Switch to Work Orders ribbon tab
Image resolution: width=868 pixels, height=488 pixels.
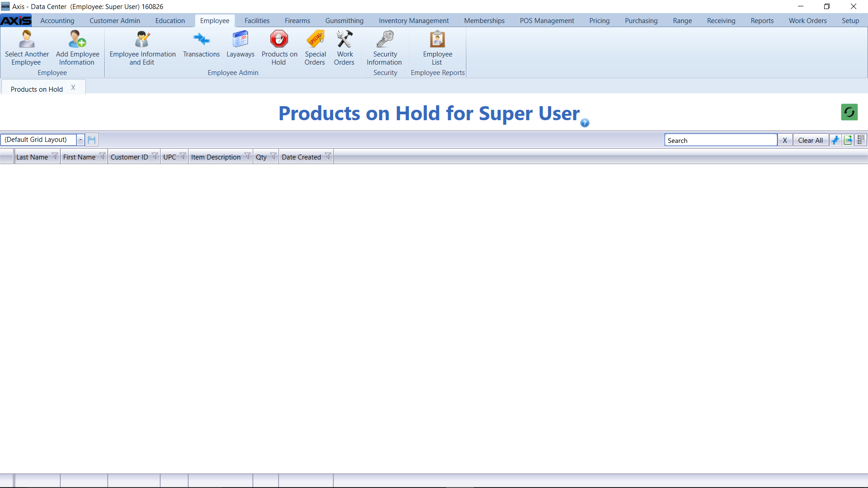tap(807, 21)
